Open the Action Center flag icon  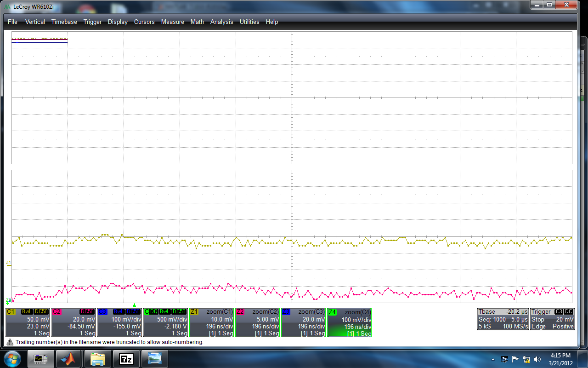pyautogui.click(x=515, y=359)
